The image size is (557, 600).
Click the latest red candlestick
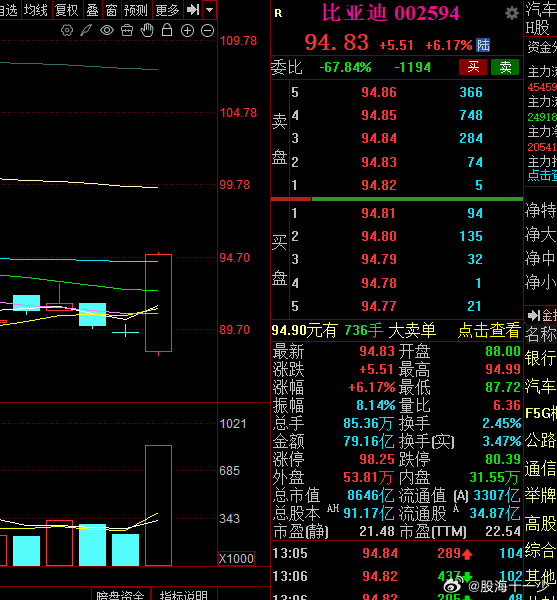[158, 303]
